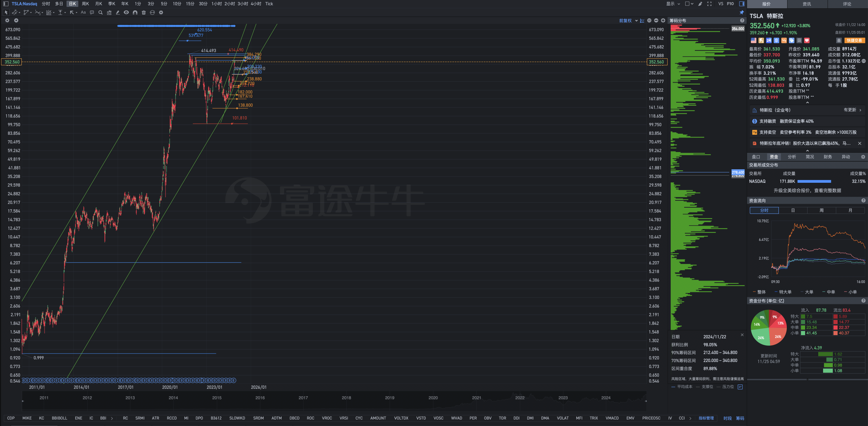This screenshot has height=426, width=868.
Task: Click the heart favorite icon
Action: click(807, 40)
